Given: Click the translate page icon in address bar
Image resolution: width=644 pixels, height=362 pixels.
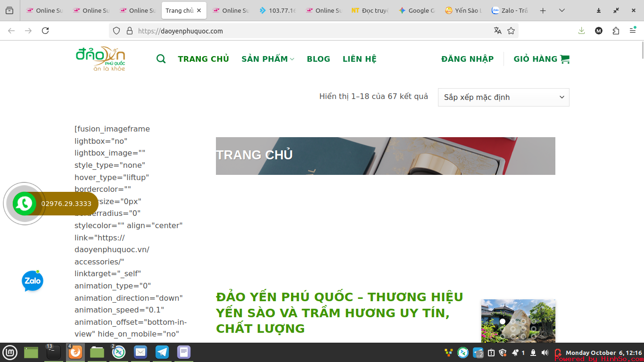Looking at the screenshot, I should tap(497, 31).
